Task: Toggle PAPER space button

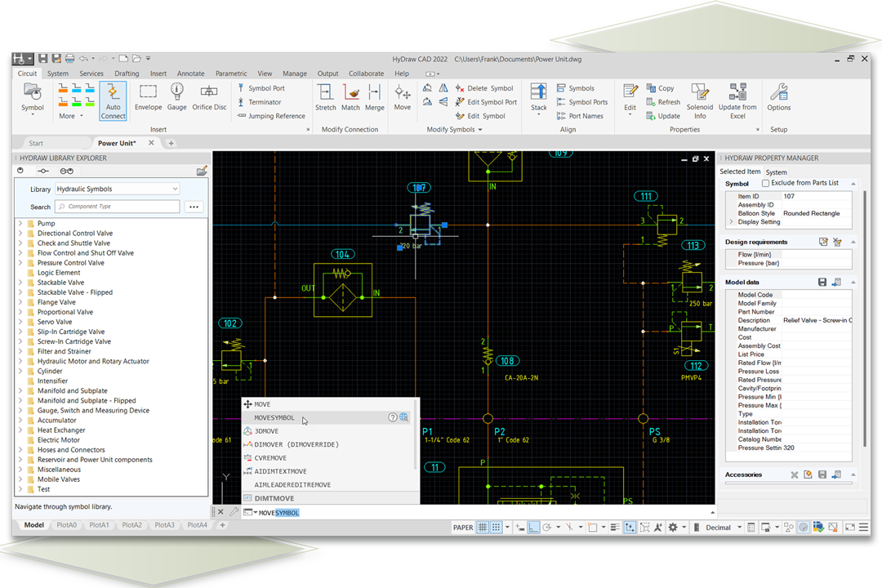Action: click(x=463, y=528)
